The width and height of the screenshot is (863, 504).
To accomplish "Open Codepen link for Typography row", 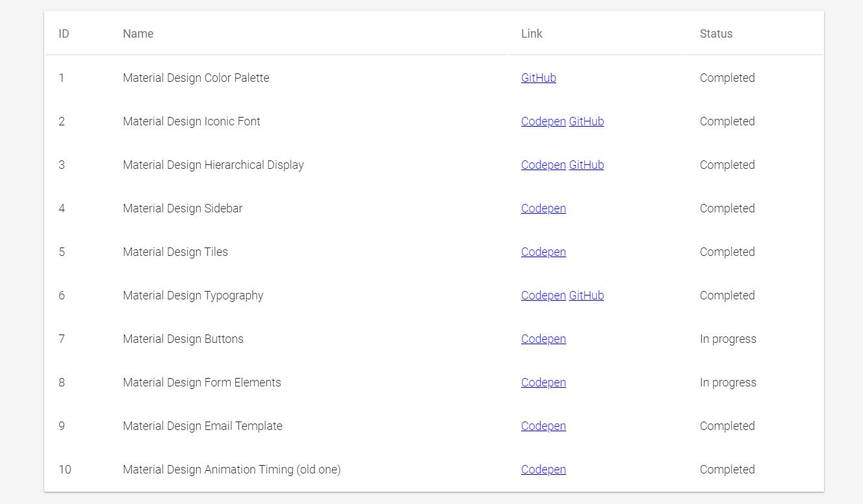I will (x=543, y=296).
